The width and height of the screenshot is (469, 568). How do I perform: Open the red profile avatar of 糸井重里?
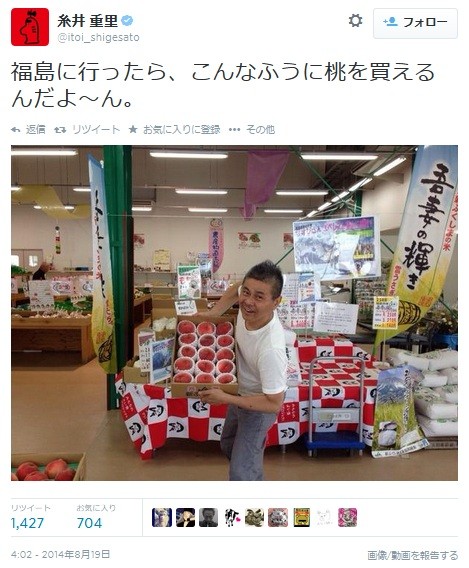pyautogui.click(x=30, y=27)
